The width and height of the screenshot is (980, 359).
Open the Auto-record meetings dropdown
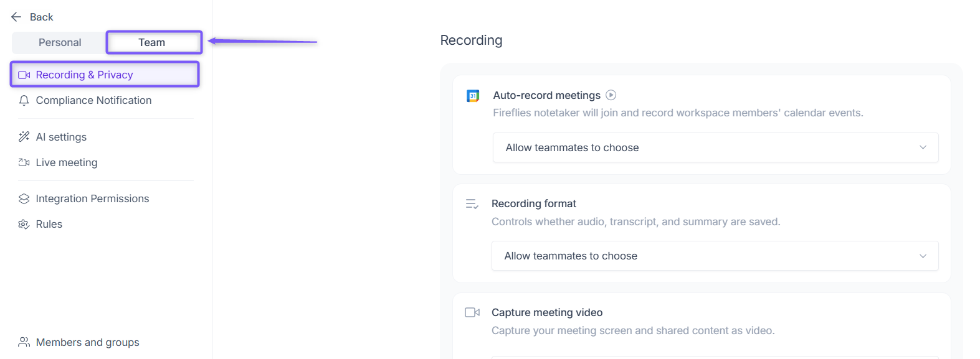(715, 147)
